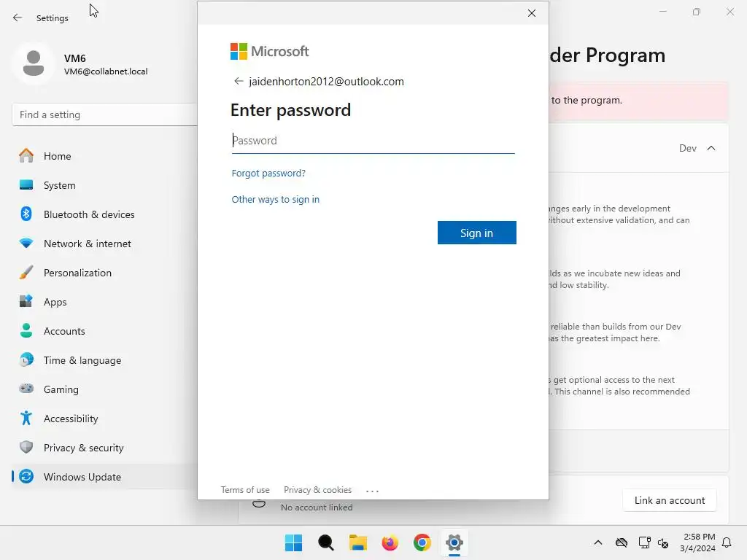Open the Terms of use link
The height and width of the screenshot is (560, 747).
click(x=245, y=490)
